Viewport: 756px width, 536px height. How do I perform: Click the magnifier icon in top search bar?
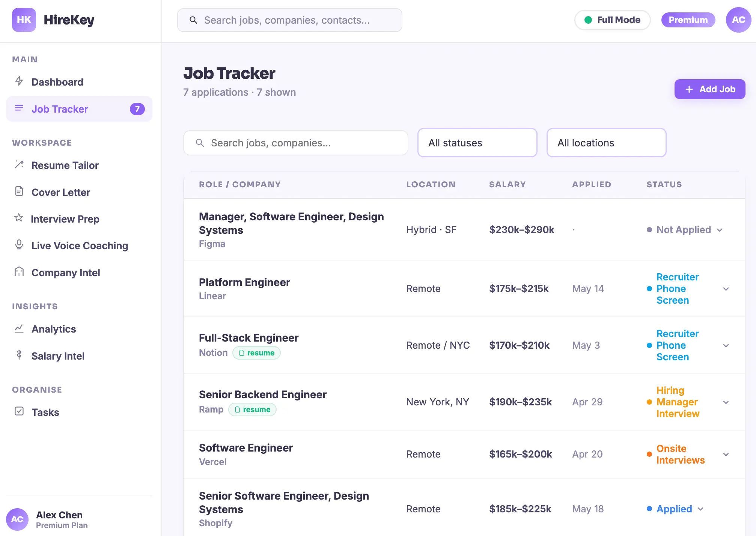tap(193, 20)
